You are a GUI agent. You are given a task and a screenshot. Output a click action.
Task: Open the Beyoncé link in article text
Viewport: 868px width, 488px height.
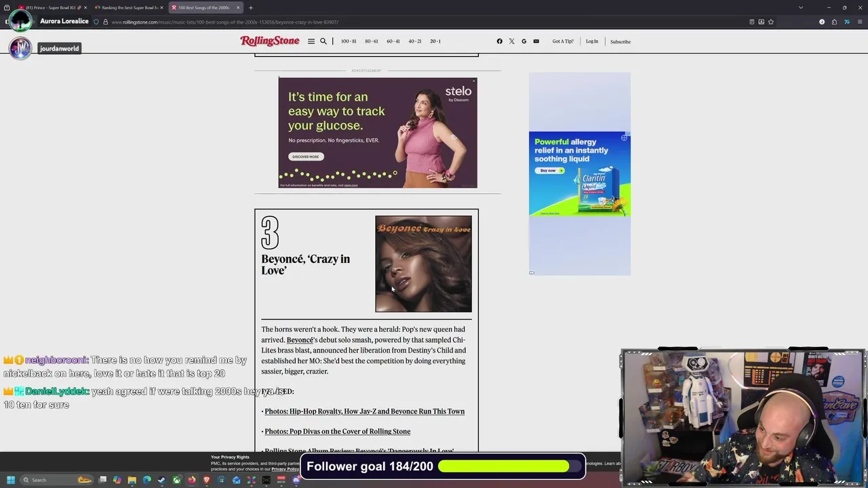300,340
